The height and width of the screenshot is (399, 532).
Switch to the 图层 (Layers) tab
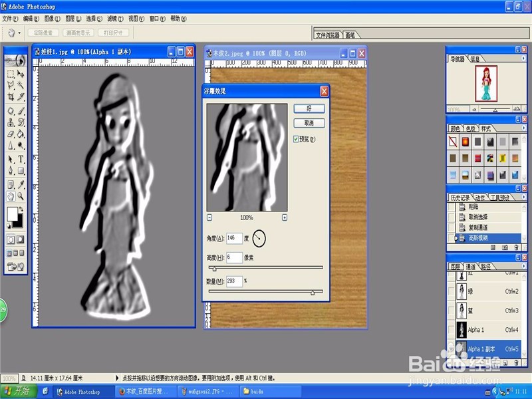pyautogui.click(x=456, y=267)
